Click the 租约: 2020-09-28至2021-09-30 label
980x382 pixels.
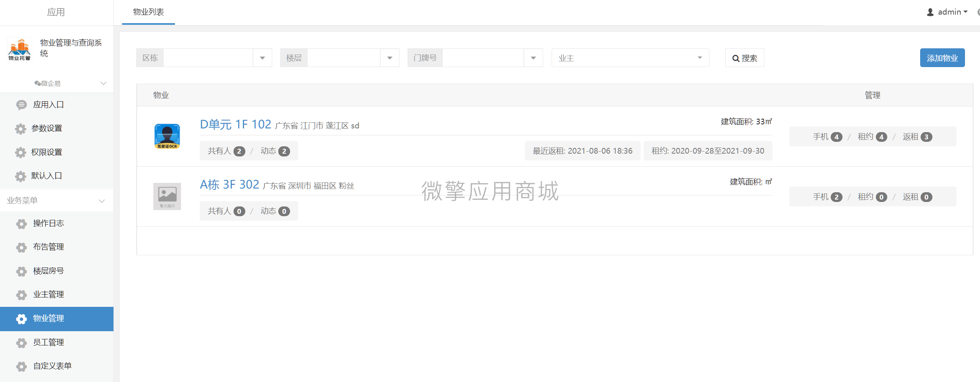tap(708, 151)
